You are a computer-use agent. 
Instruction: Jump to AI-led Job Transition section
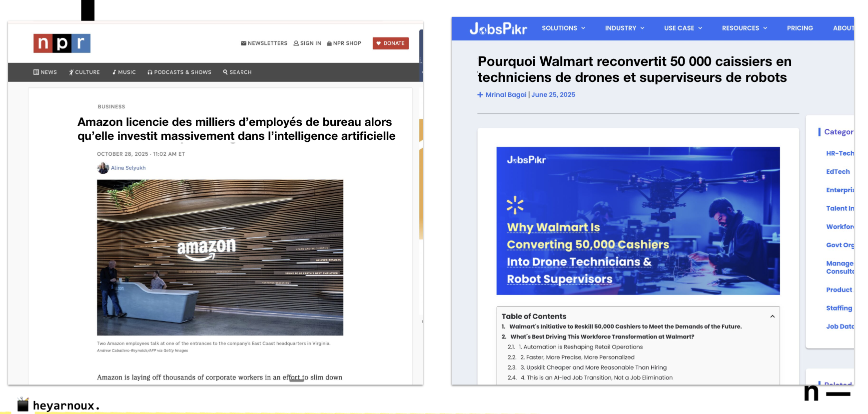pyautogui.click(x=597, y=378)
